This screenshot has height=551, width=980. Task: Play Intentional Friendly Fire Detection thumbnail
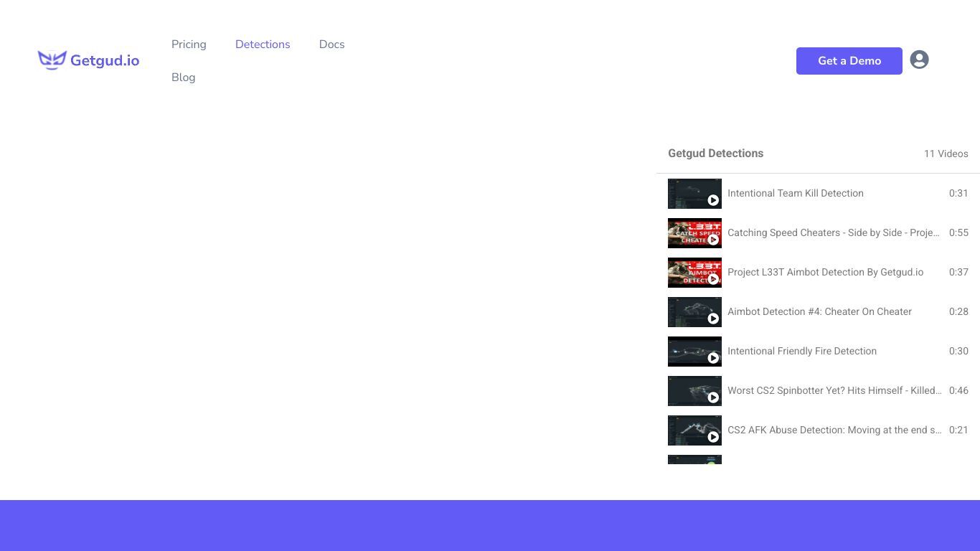694,352
